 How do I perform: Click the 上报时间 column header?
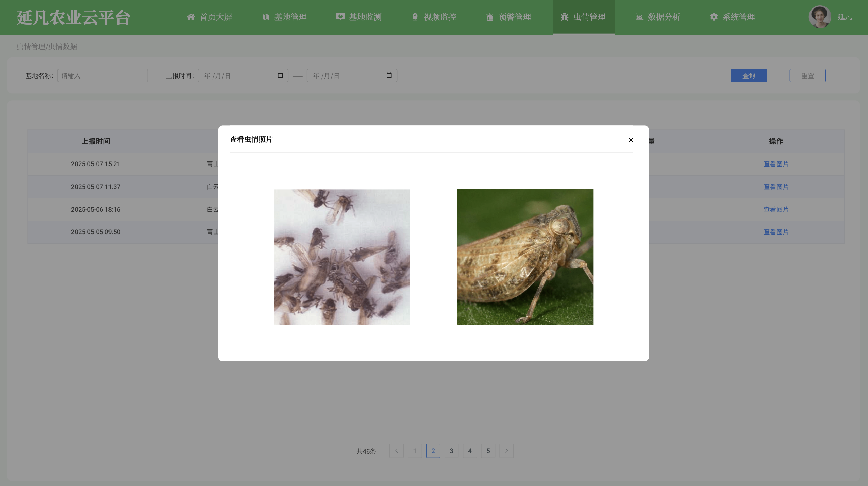pos(96,141)
